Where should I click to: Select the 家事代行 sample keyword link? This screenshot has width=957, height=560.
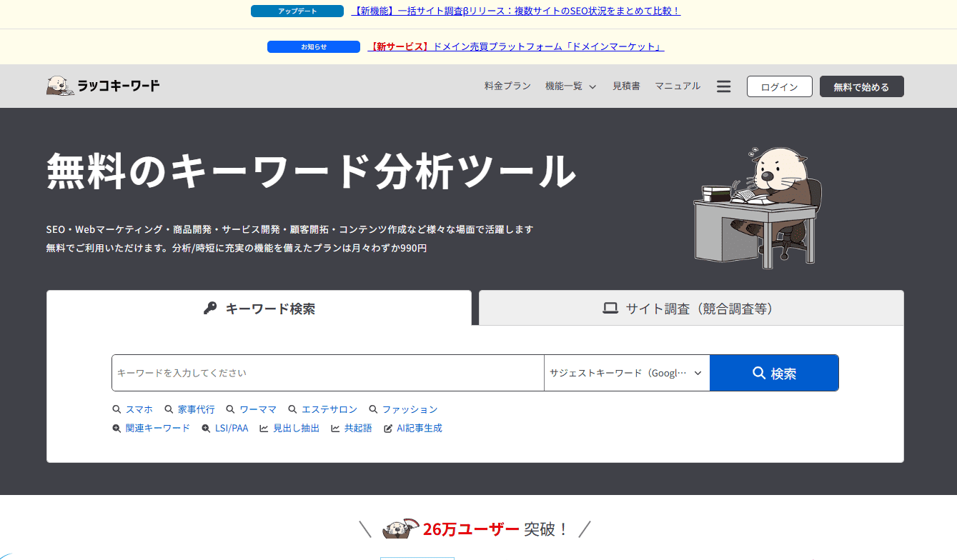tap(196, 409)
